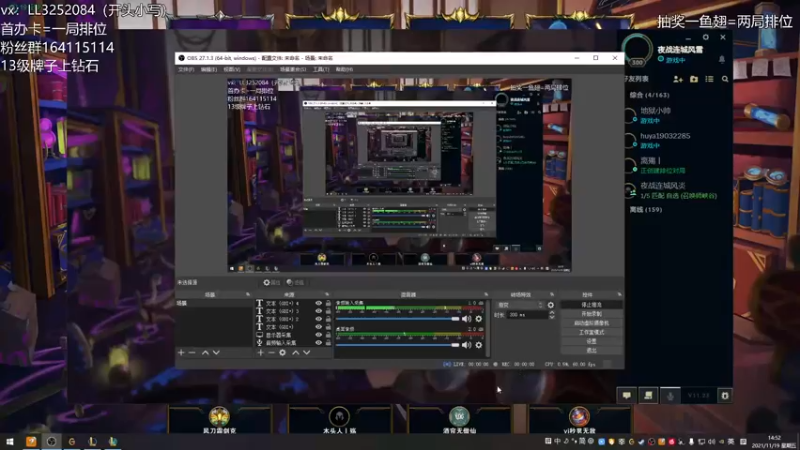Image resolution: width=800 pixels, height=450 pixels.
Task: Pop out the Sources dock panel
Action: 327,294
